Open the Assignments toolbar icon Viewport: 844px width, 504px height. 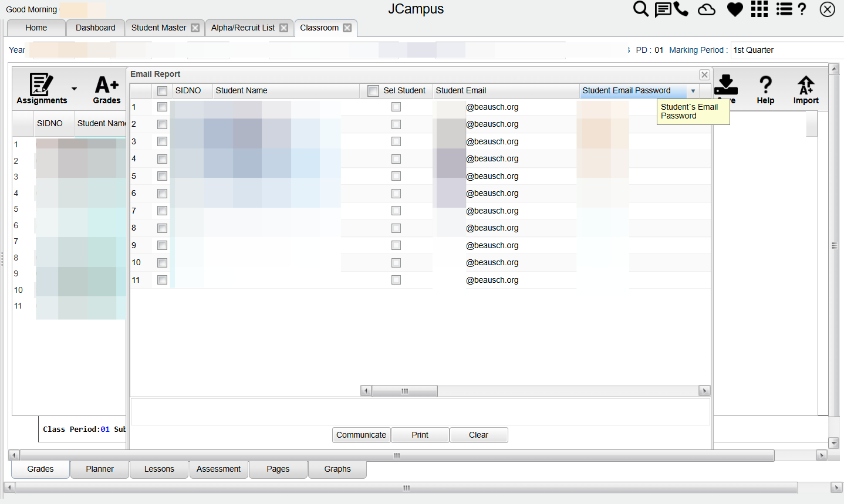tap(42, 89)
